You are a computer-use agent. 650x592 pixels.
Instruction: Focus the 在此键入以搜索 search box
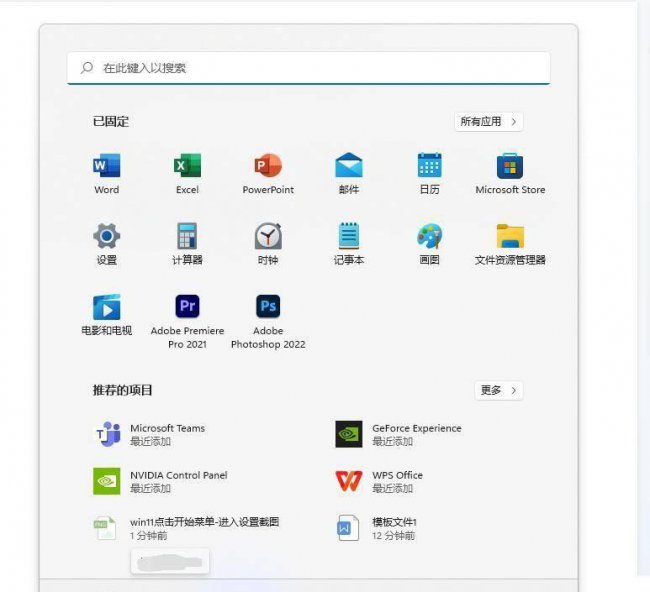(x=309, y=68)
